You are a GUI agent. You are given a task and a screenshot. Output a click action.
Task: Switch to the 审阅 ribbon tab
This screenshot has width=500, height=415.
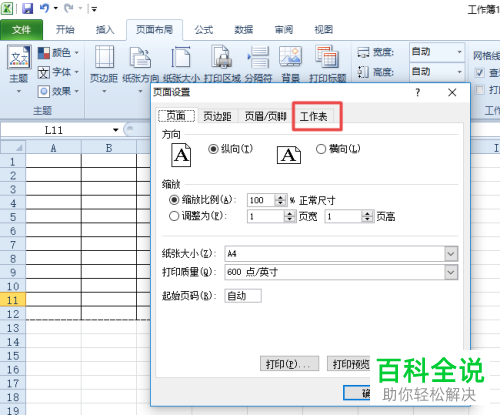pyautogui.click(x=284, y=30)
